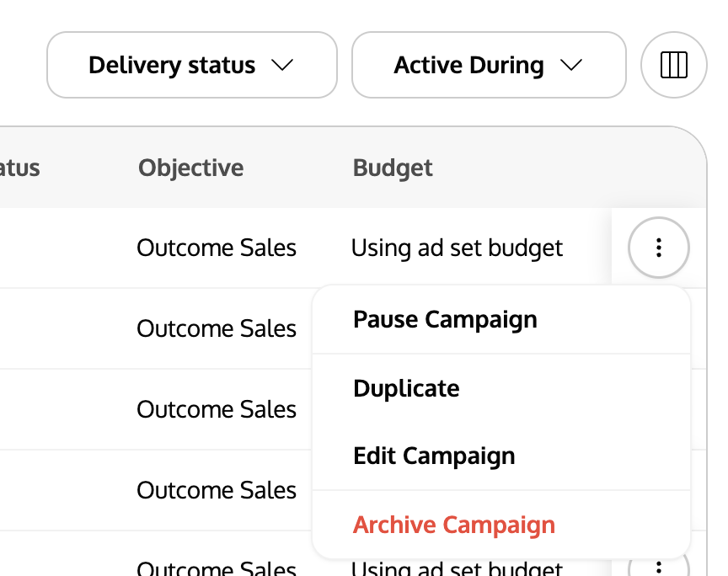728x576 pixels.
Task: Click the chevron arrow beside Active During
Action: point(571,65)
